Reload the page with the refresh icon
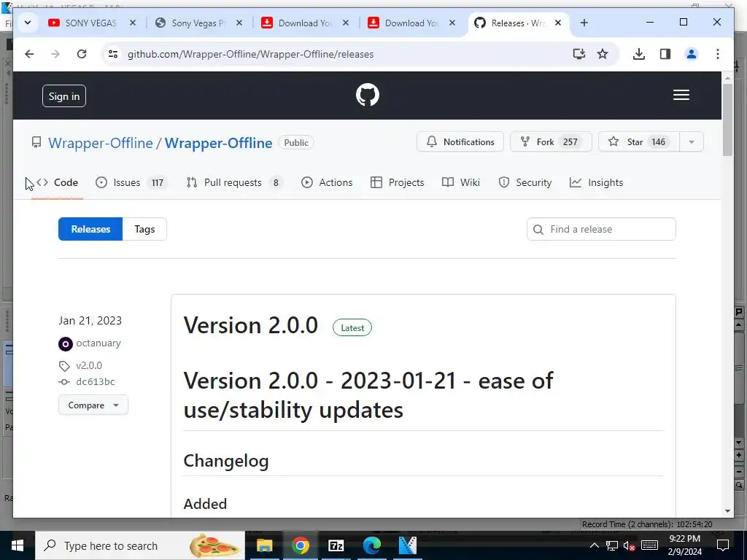Image resolution: width=747 pixels, height=560 pixels. click(82, 54)
